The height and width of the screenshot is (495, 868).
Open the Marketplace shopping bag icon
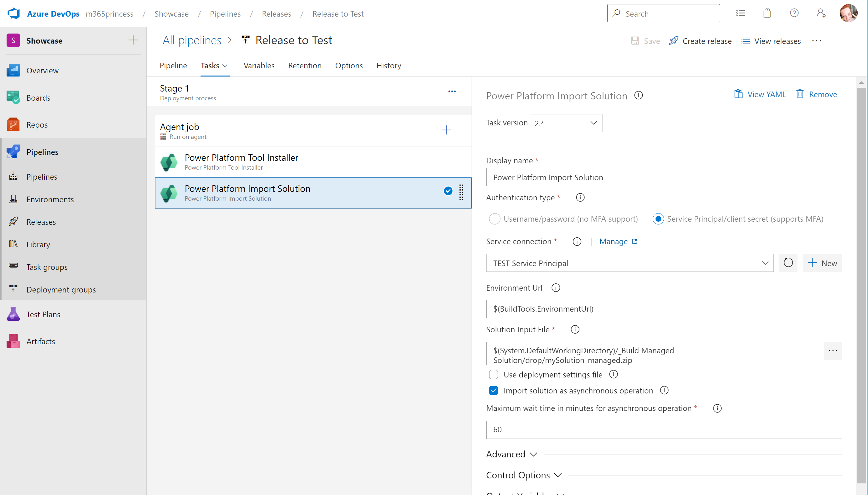[x=767, y=13]
